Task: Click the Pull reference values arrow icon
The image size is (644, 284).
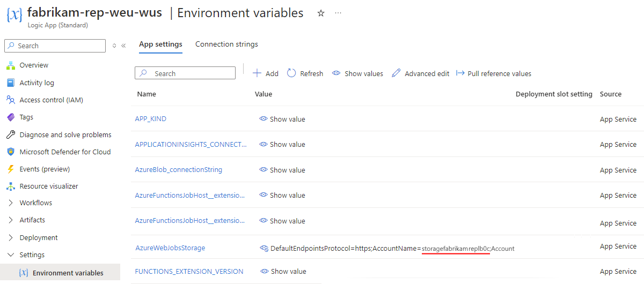Action: click(x=460, y=73)
